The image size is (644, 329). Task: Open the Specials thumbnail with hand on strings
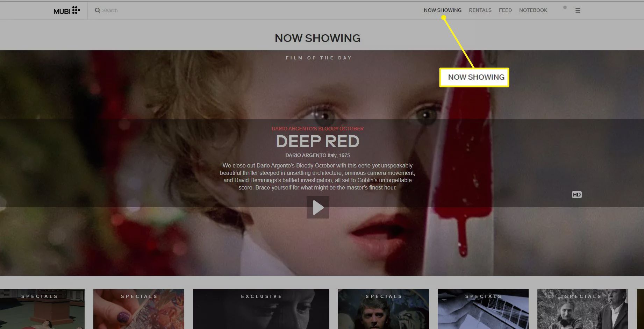pyautogui.click(x=483, y=309)
